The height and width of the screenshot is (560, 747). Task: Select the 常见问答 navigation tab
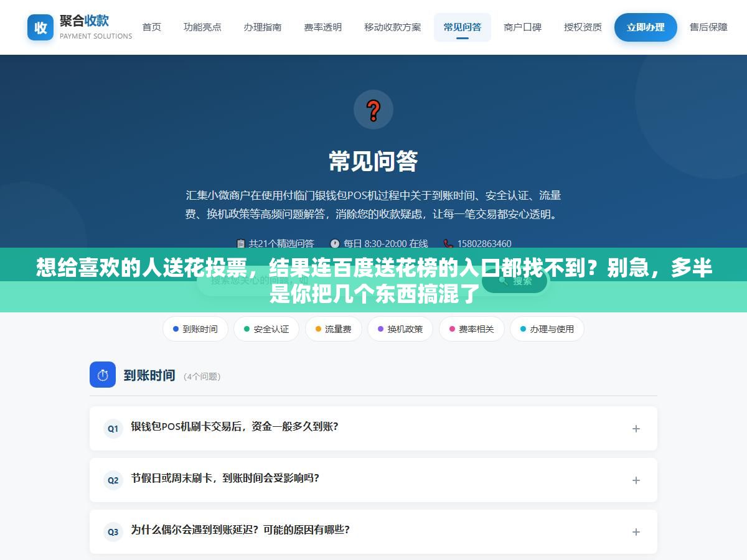(463, 27)
